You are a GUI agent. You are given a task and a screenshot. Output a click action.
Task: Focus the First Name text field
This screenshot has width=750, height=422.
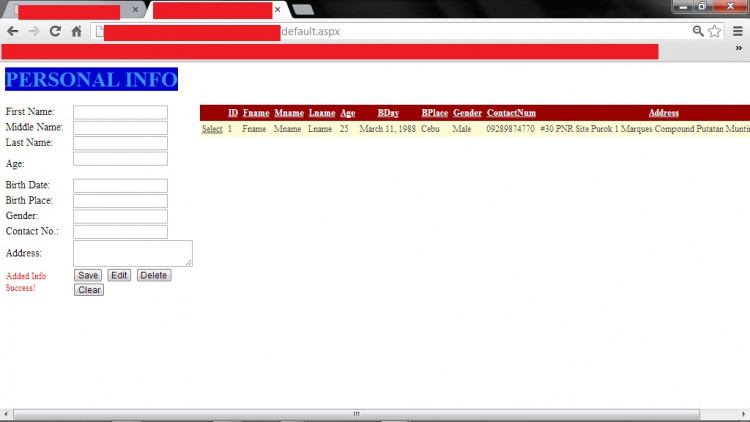click(120, 112)
